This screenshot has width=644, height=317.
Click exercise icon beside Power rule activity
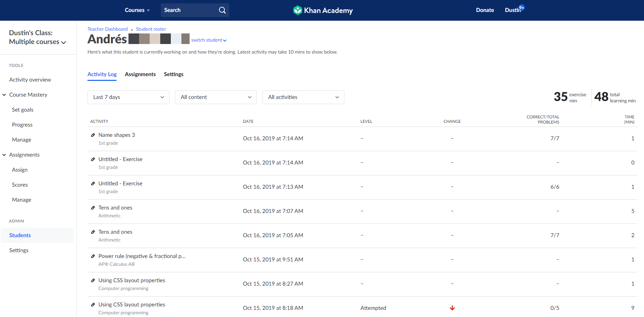(x=93, y=256)
